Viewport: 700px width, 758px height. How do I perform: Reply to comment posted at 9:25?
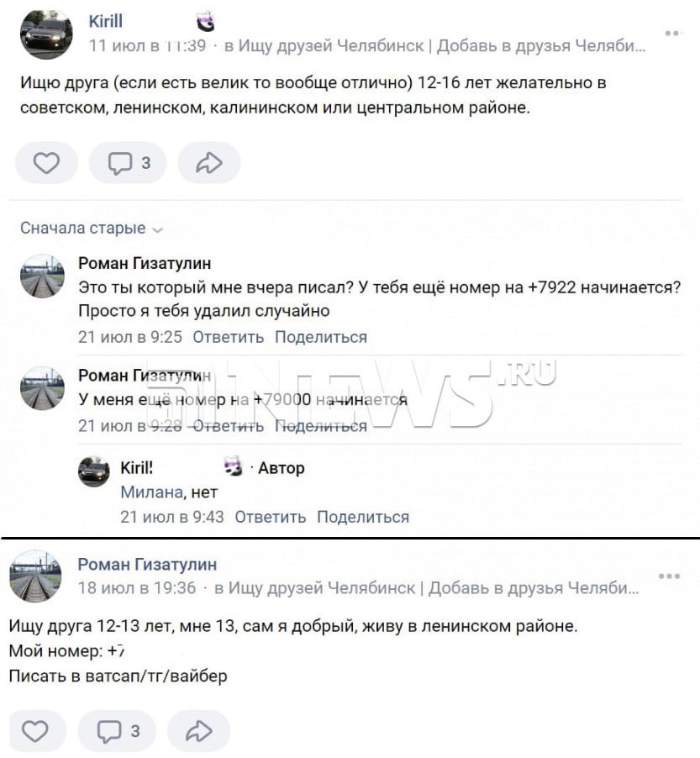[x=229, y=337]
